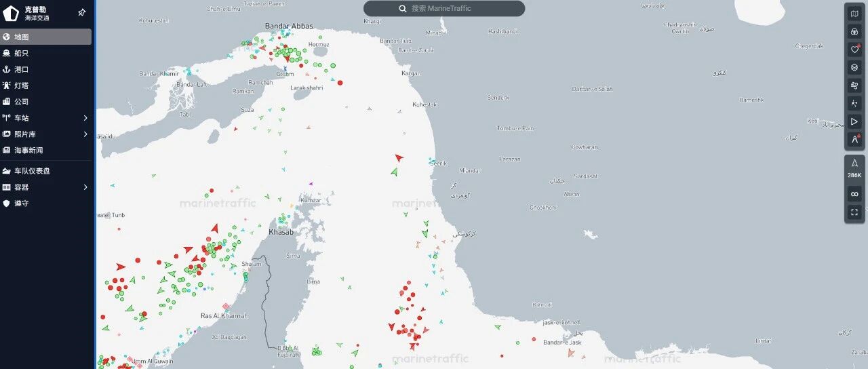
Task: Open the map type icon in right toolbar
Action: point(854,14)
